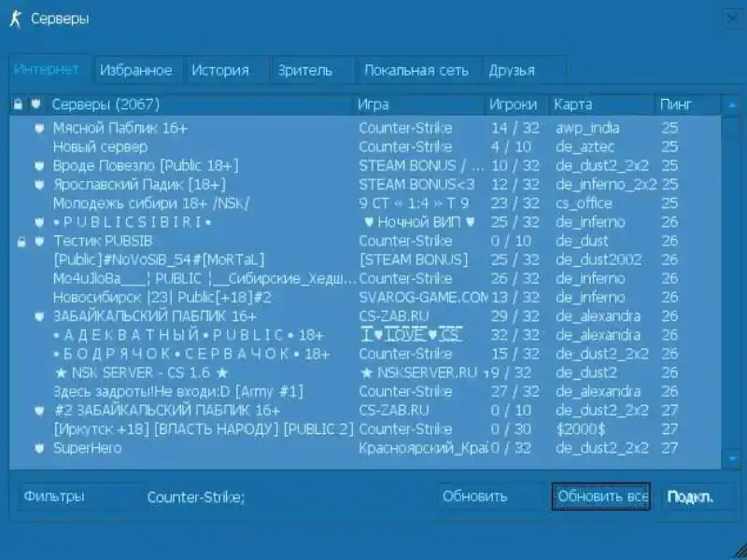
Task: Click the Counter-Strike; filter status text
Action: click(x=196, y=497)
